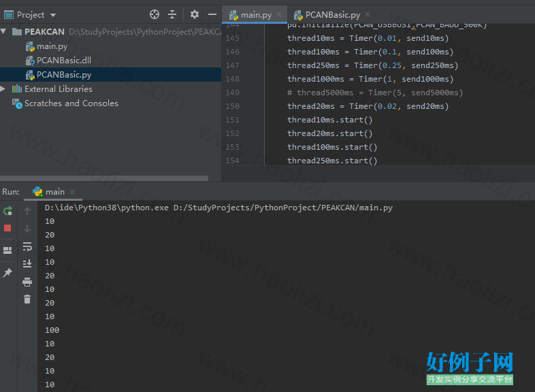Click the Down the Stack Trace arrow
The image size is (535, 392).
point(27,229)
